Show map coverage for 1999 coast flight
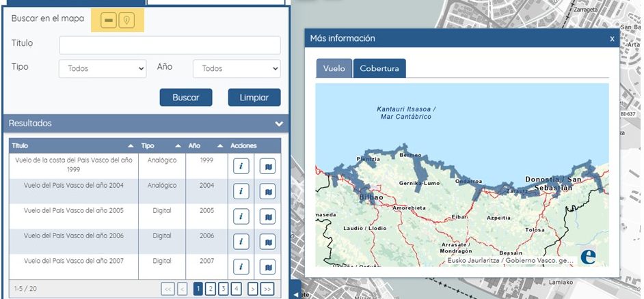Screen dimensions: 644x299 tap(267, 166)
